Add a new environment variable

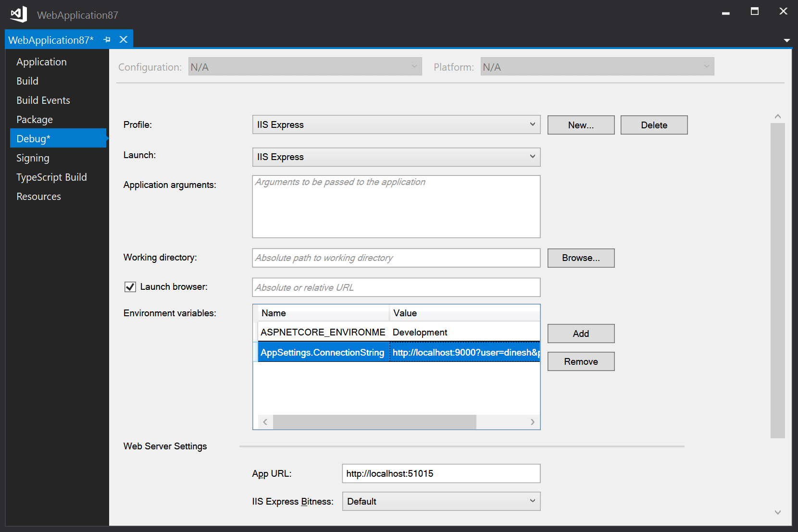pyautogui.click(x=581, y=334)
